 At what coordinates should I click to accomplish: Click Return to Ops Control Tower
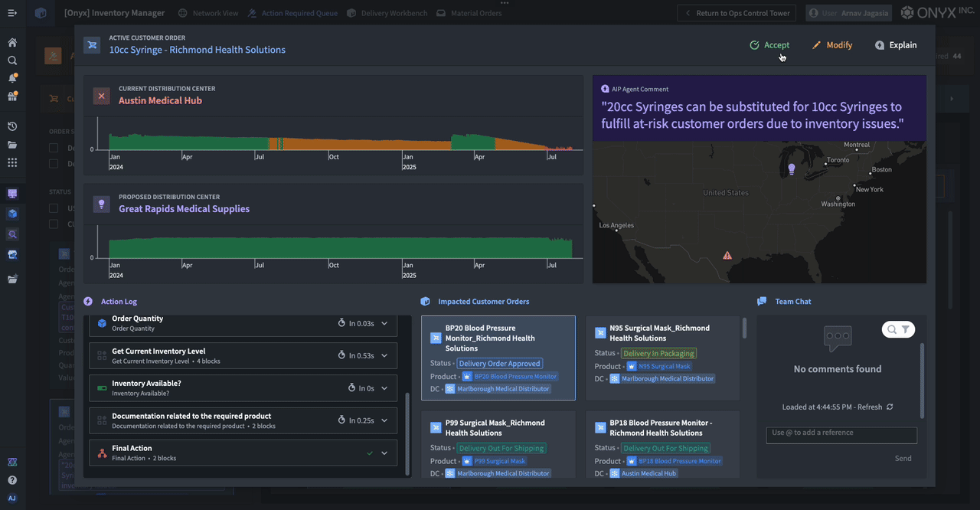(737, 13)
